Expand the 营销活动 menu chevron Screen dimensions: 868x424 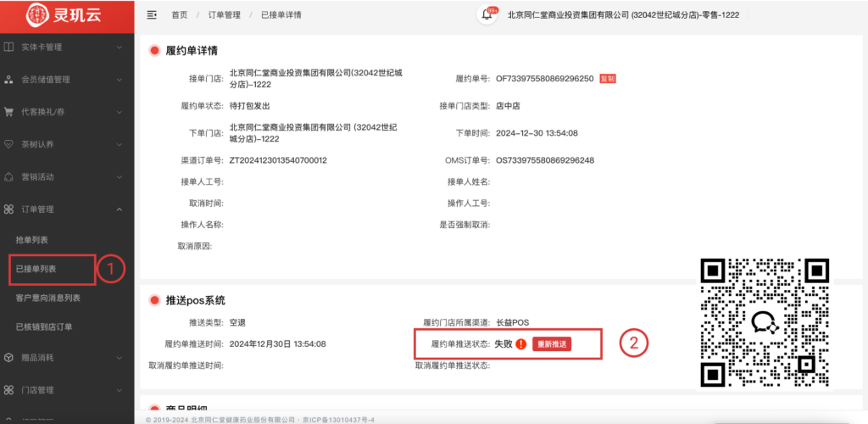tap(119, 177)
